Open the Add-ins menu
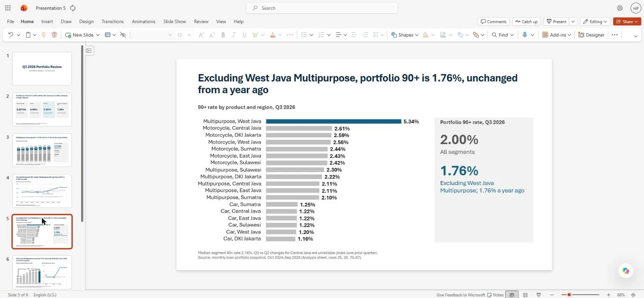The height and width of the screenshot is (298, 644). 557,35
